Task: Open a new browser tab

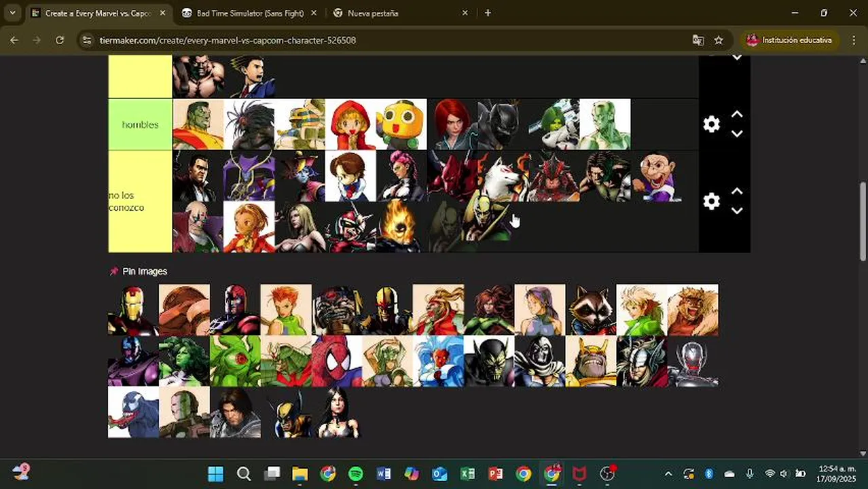Action: tap(488, 13)
